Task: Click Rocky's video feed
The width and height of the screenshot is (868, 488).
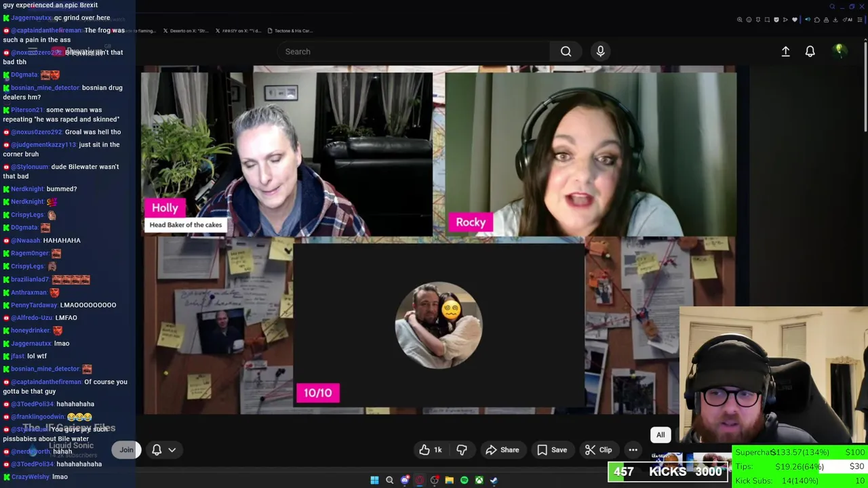Action: [x=591, y=155]
